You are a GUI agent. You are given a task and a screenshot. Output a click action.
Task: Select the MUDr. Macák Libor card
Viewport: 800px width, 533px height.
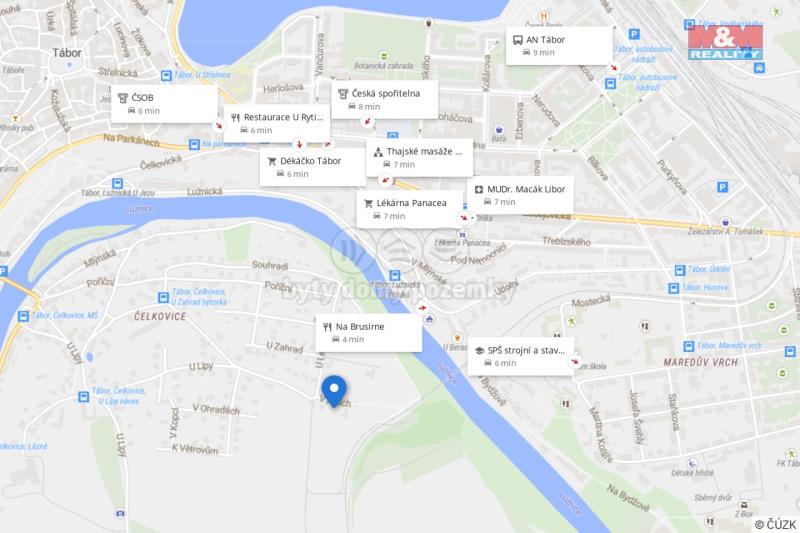pyautogui.click(x=520, y=195)
